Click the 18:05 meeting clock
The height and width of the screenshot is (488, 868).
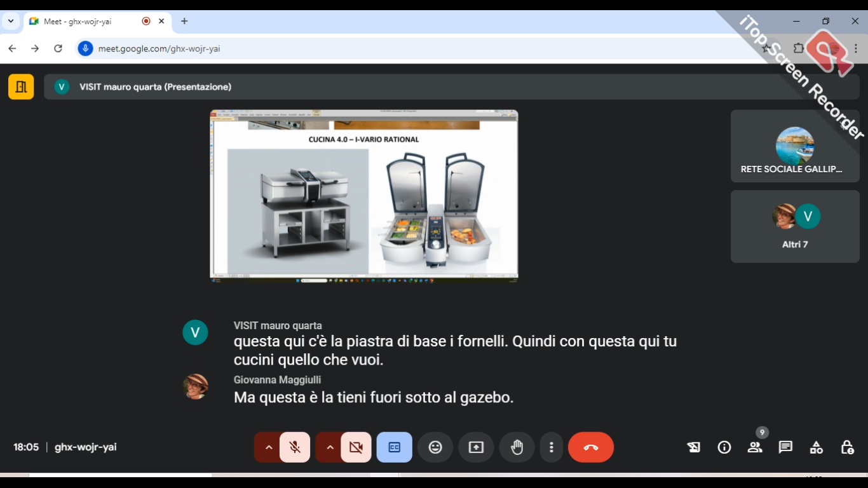click(26, 447)
